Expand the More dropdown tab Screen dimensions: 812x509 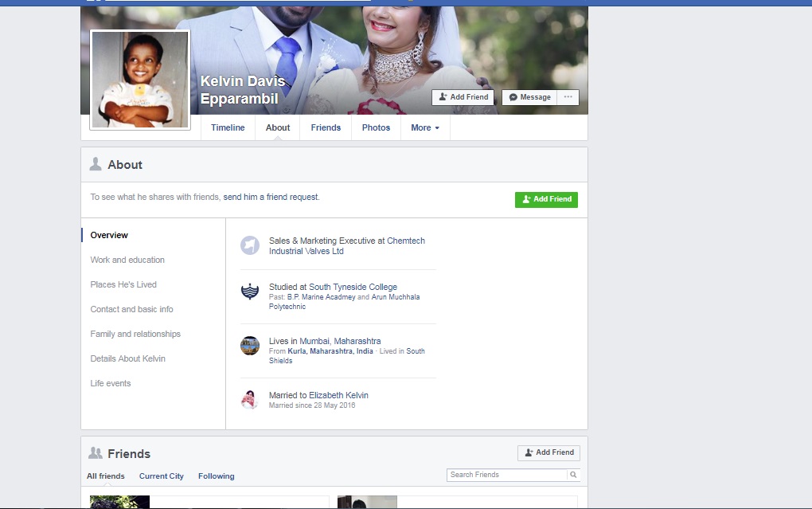pos(424,127)
